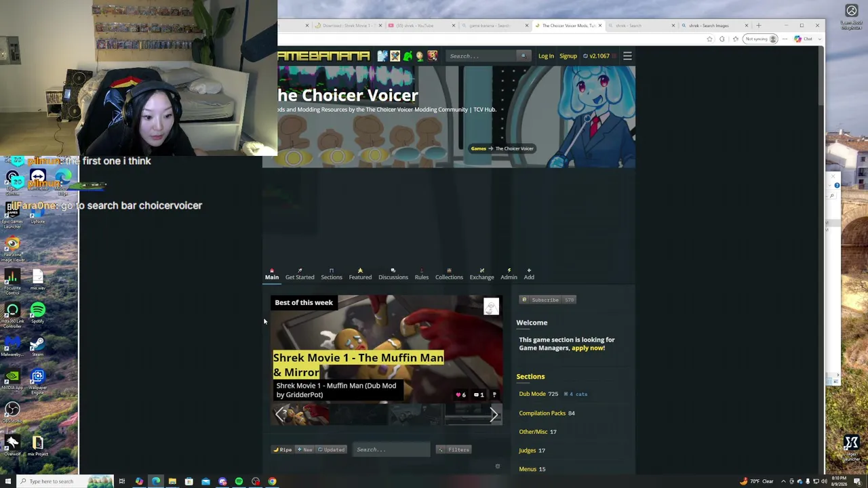Click the Log In link
The image size is (868, 488).
(x=546, y=56)
